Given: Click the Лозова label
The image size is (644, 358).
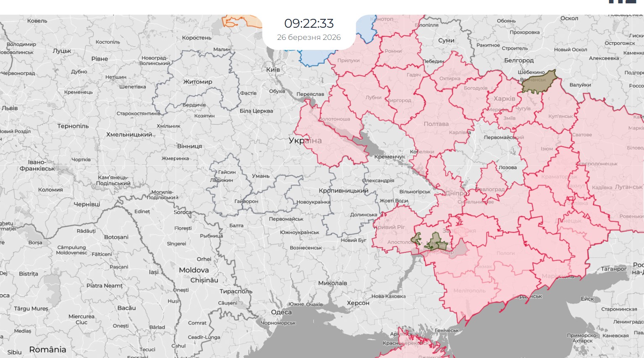Looking at the screenshot, I should point(508,167).
